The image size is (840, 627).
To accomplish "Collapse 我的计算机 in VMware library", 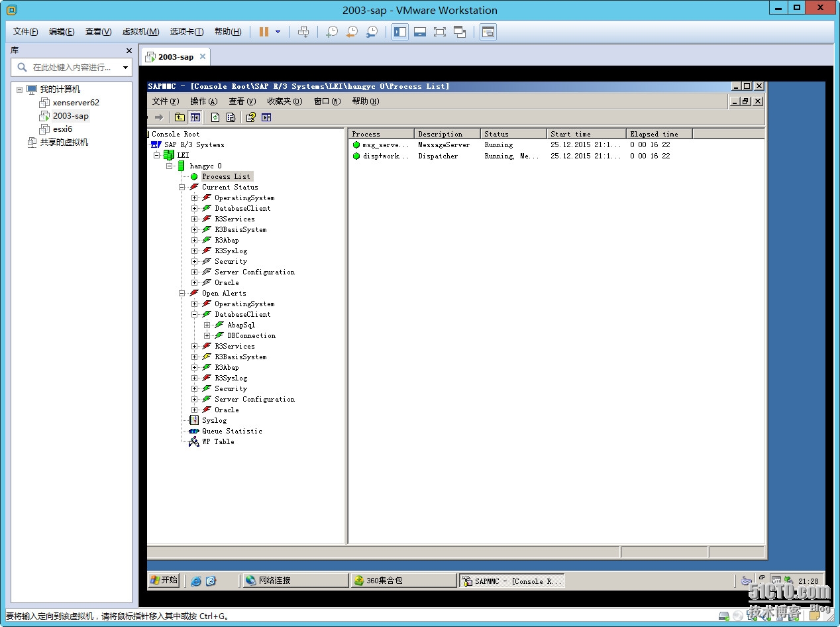I will coord(19,89).
